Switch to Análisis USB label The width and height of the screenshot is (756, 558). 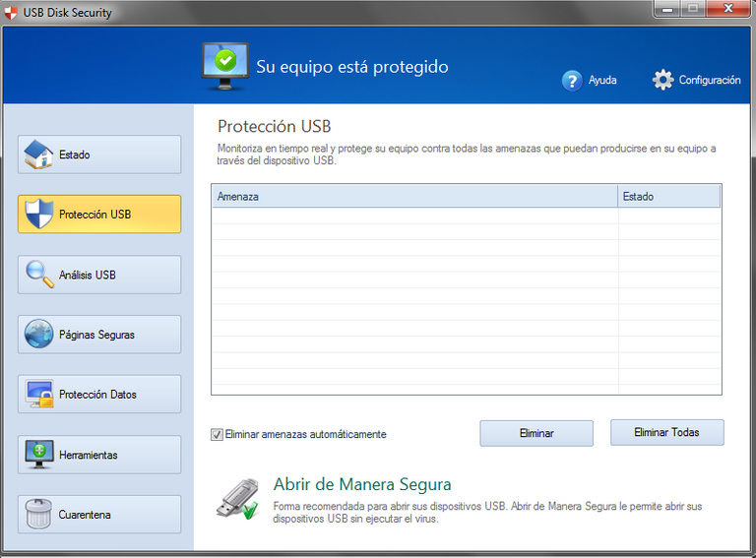click(88, 275)
